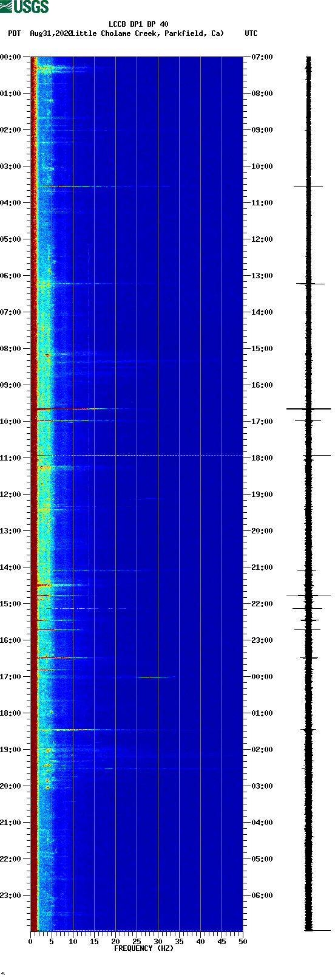Image resolution: width=335 pixels, height=980 pixels.
Task: Click the 10 Hz frequency tick label
Action: [x=73, y=942]
